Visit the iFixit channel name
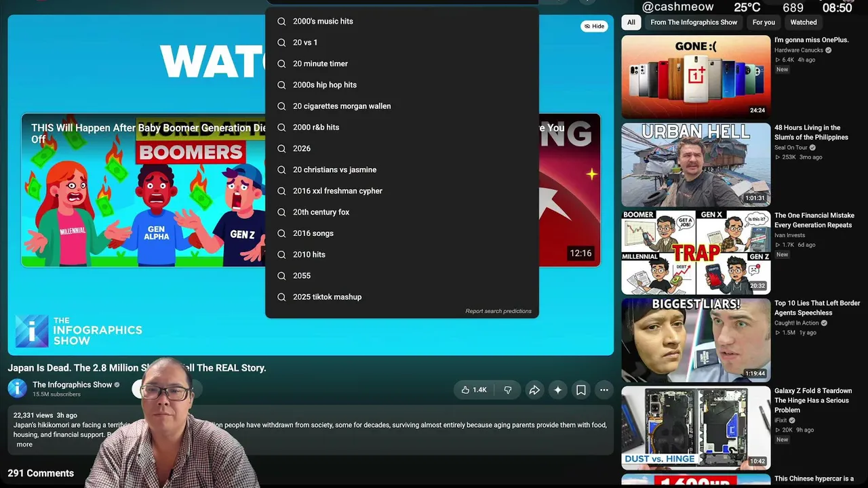 tap(781, 420)
